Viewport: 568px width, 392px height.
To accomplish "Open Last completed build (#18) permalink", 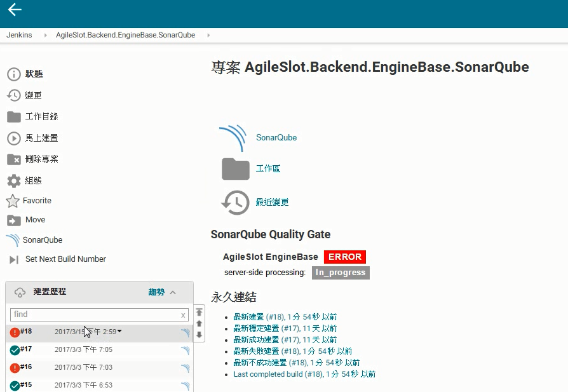I will [x=304, y=374].
